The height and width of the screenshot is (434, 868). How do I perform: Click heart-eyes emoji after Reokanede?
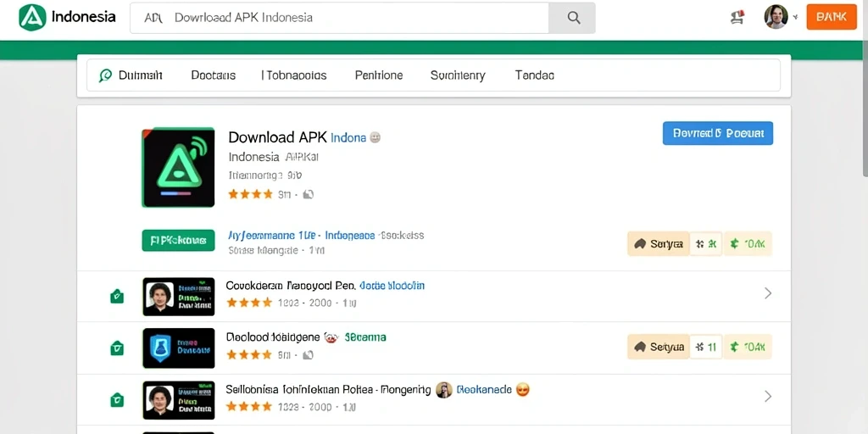click(522, 390)
